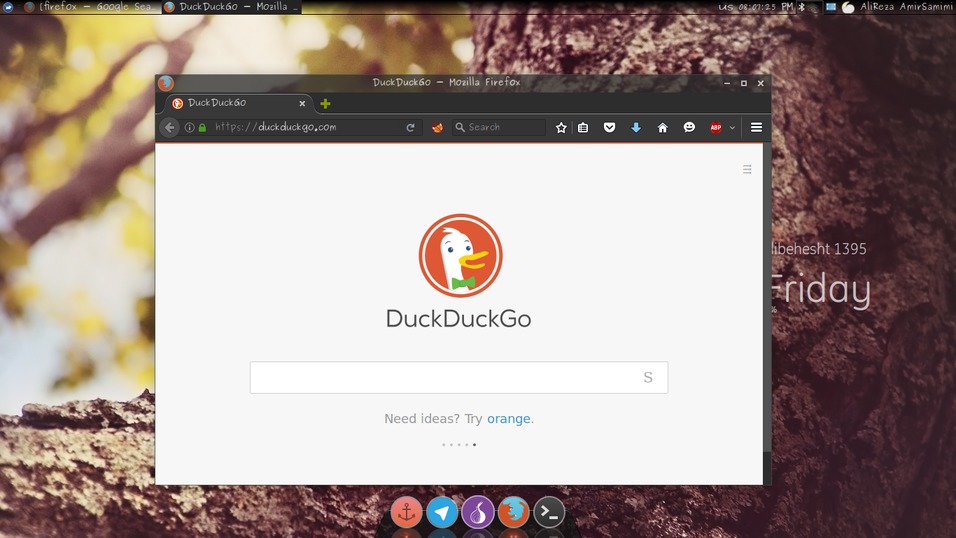Click the Firefox window menu icon in titlebar

click(x=165, y=83)
